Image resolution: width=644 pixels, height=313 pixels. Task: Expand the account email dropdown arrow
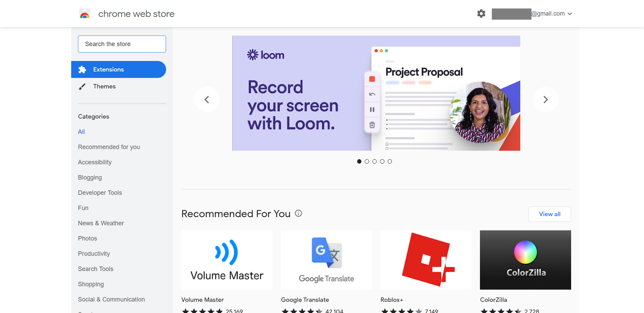pyautogui.click(x=570, y=14)
